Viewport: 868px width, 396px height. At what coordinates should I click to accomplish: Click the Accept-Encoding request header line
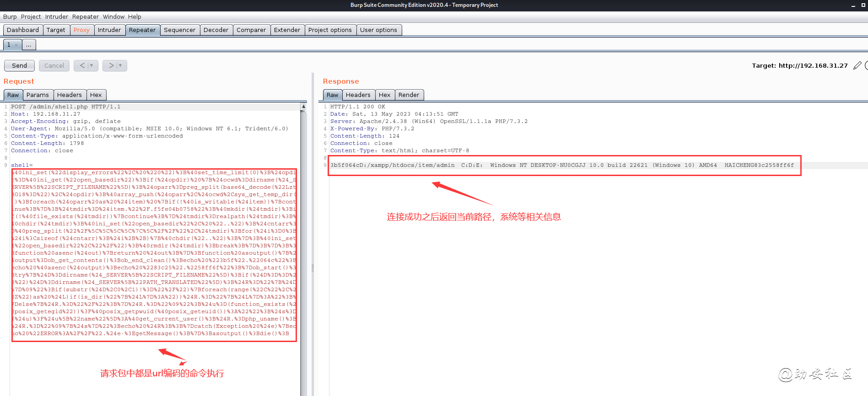[66, 122]
